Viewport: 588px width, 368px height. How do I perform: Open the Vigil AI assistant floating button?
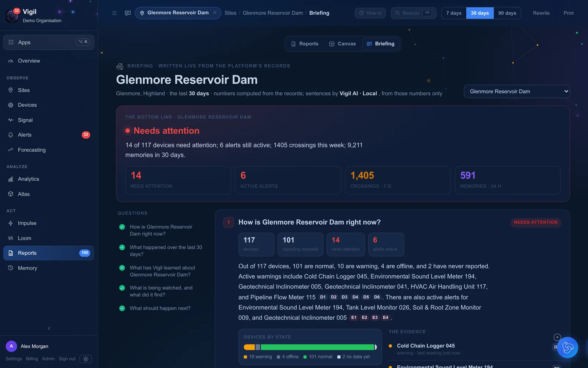(x=567, y=348)
